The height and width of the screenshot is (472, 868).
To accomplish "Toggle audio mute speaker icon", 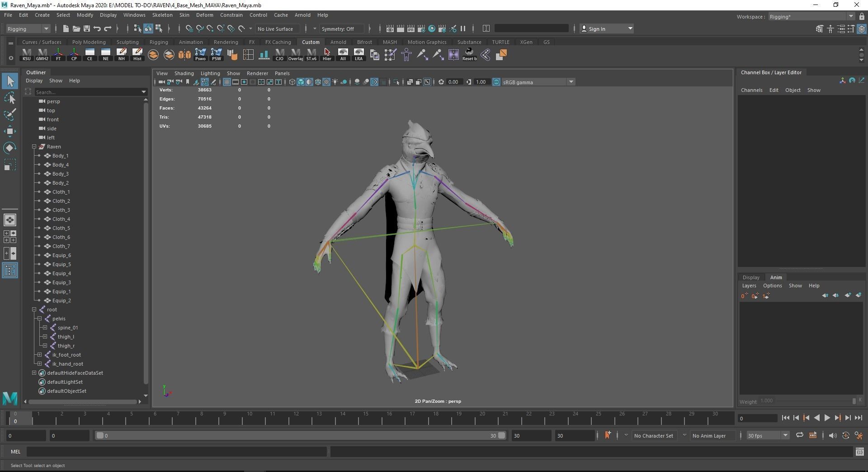I will click(832, 435).
